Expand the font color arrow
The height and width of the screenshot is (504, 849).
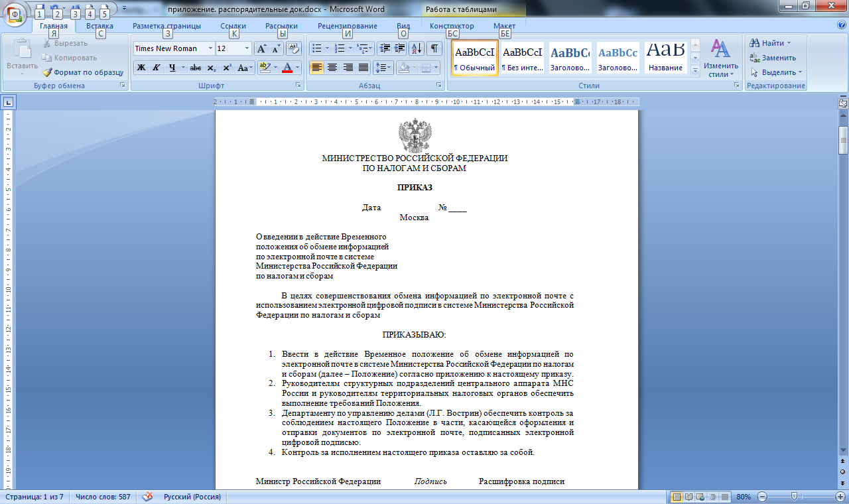[x=298, y=68]
